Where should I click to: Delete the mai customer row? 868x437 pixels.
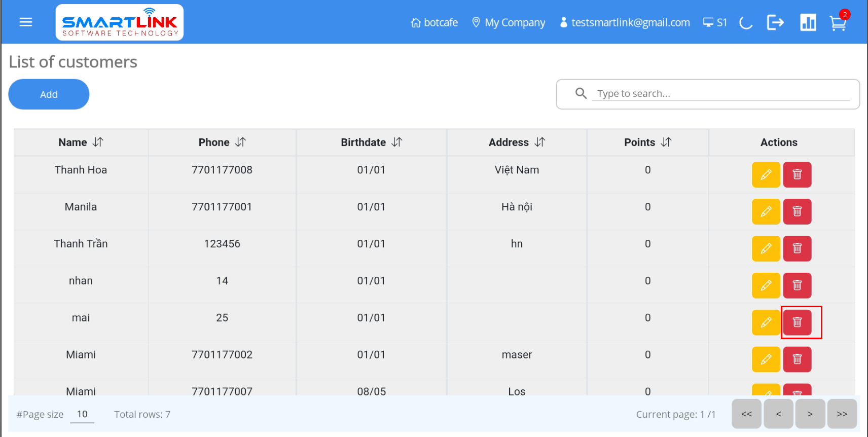click(797, 322)
